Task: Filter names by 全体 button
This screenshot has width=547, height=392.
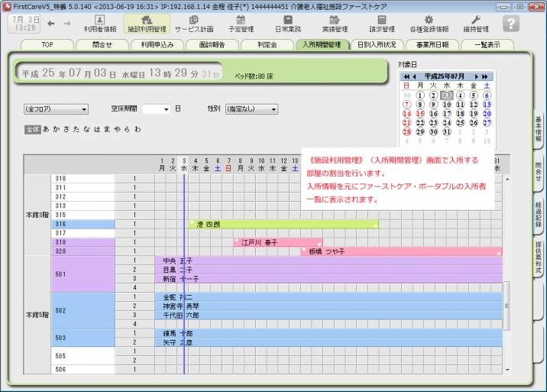Action: click(32, 130)
